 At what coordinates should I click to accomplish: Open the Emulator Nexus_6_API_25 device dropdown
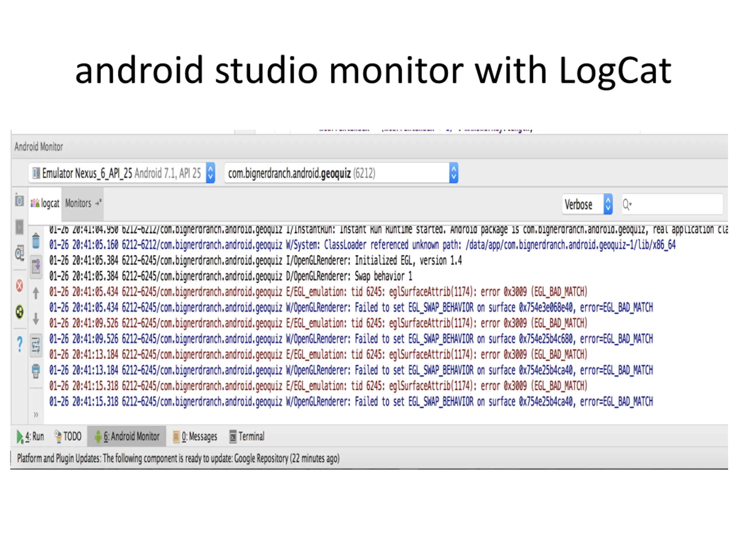pos(122,173)
